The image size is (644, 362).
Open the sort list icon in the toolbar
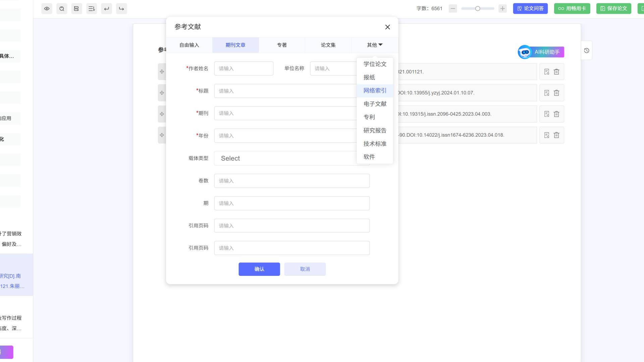pos(91,9)
